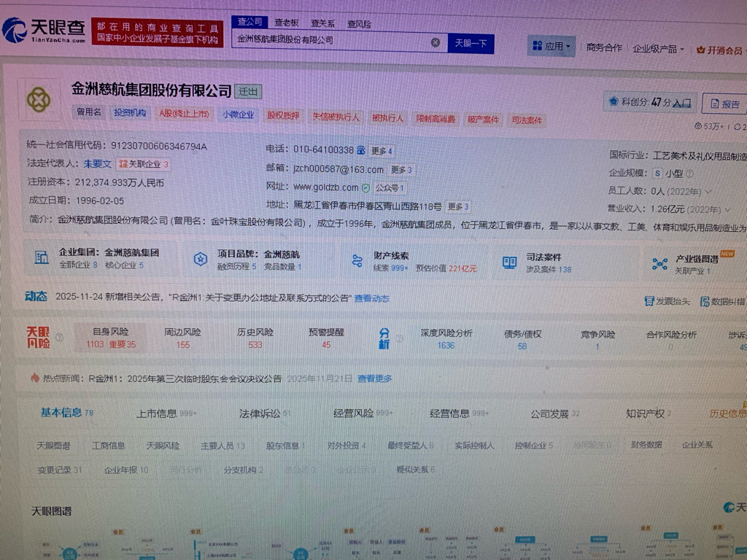The image size is (747, 560).
Task: Switch to 经营风险 section tab
Action: click(363, 413)
